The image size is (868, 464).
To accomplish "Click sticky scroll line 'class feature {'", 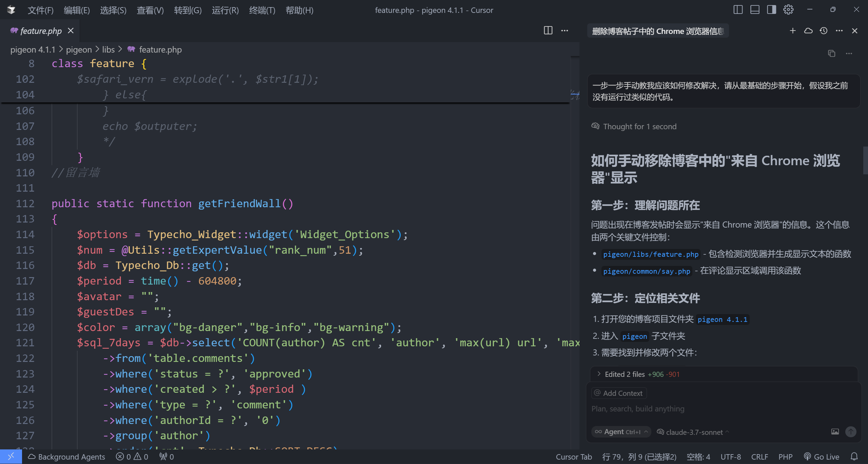I will (99, 63).
